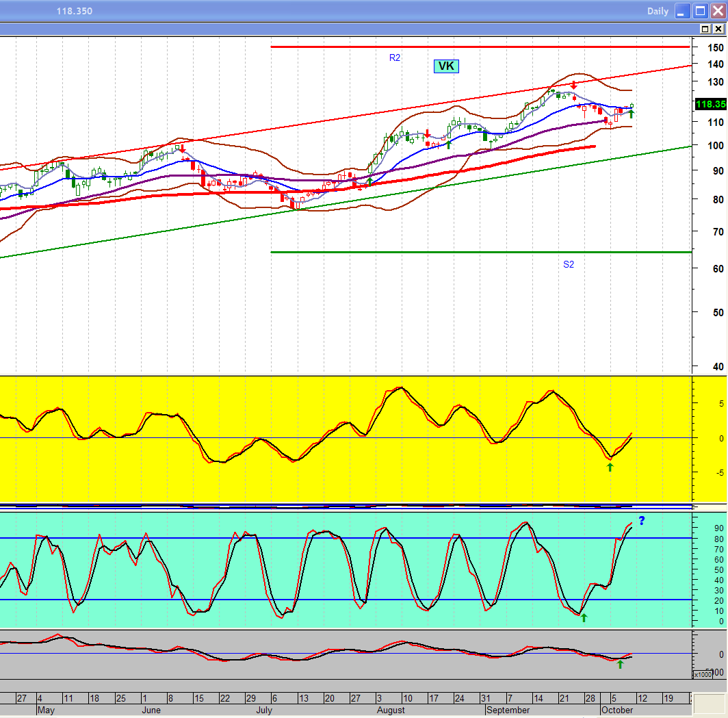Click the date 27 before May
The image size is (728, 718).
tap(22, 698)
